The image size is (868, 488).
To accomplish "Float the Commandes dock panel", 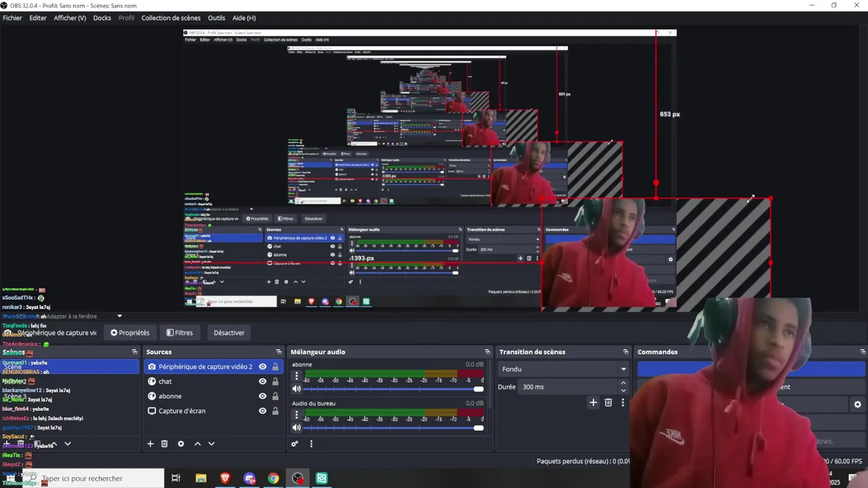I will coord(863,352).
